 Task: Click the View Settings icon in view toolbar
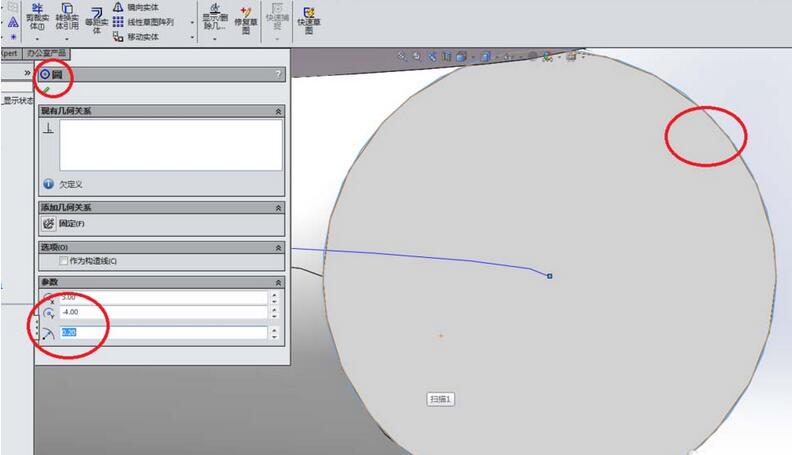(x=571, y=56)
